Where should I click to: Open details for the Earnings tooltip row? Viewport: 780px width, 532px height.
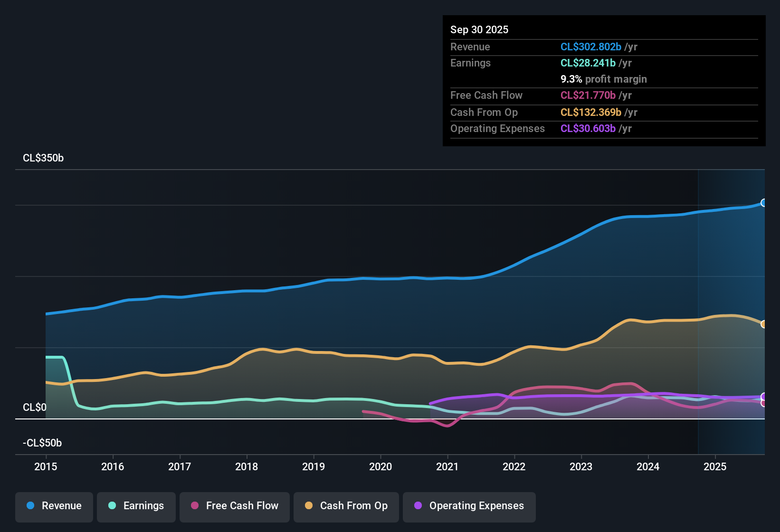pyautogui.click(x=470, y=63)
